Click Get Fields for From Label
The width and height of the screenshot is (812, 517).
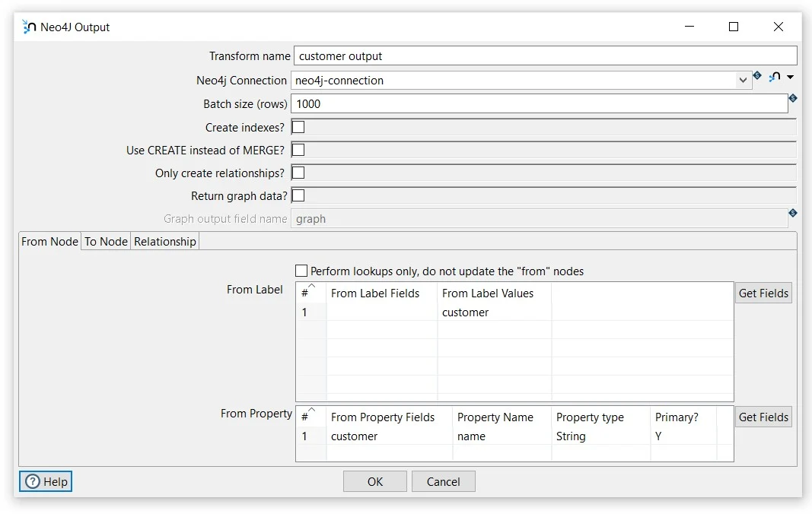pos(763,293)
